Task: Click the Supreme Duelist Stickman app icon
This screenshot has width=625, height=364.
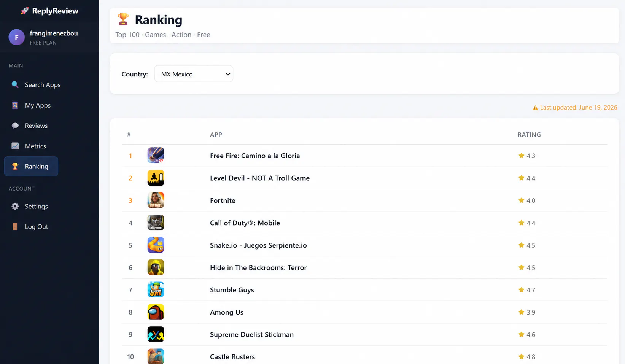Action: [x=156, y=334]
